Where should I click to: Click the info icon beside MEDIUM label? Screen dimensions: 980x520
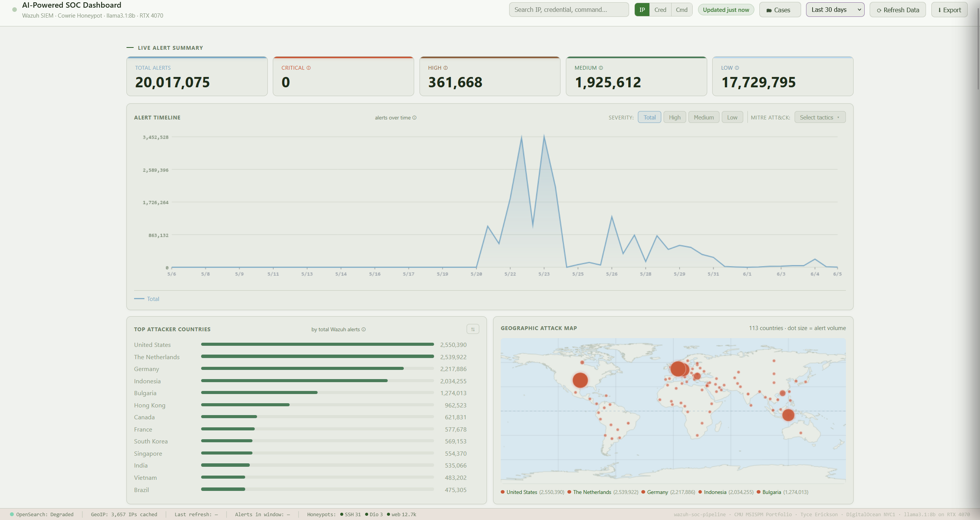click(601, 68)
